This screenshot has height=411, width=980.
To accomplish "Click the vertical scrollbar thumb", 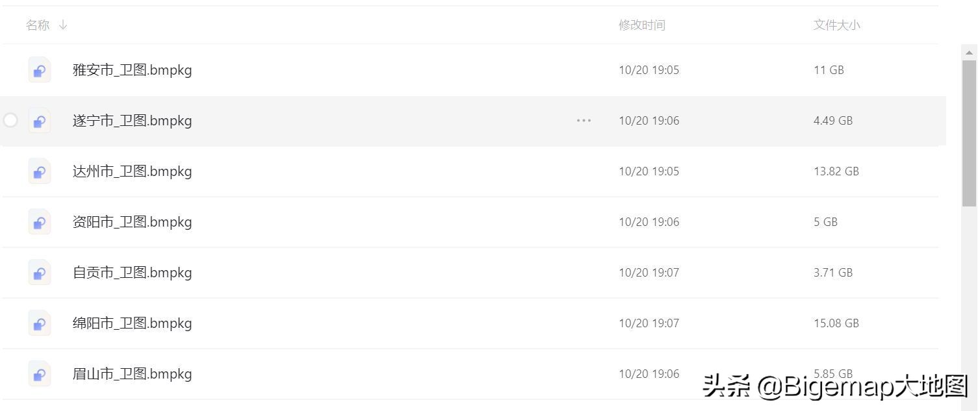I will [969, 133].
